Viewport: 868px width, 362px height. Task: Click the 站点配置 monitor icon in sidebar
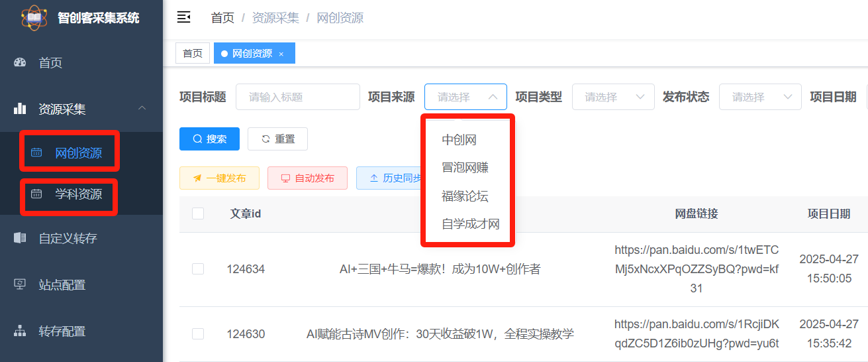(x=20, y=284)
